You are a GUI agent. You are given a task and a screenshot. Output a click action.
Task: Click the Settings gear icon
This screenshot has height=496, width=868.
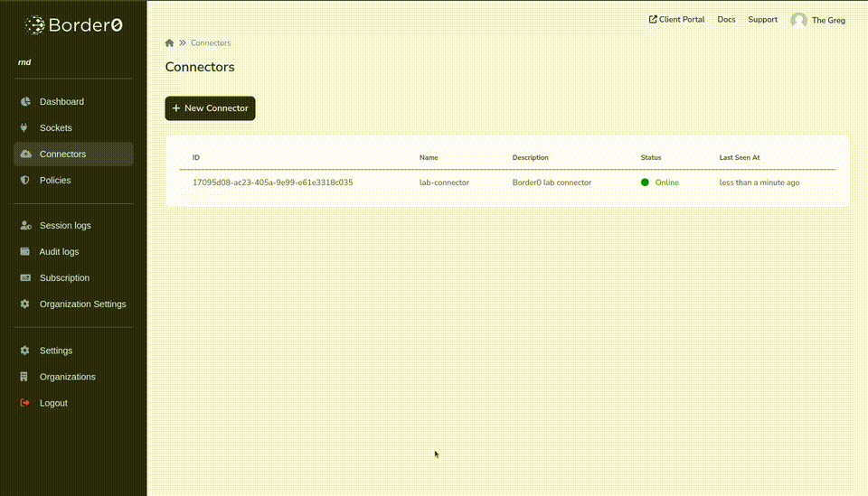(x=25, y=351)
